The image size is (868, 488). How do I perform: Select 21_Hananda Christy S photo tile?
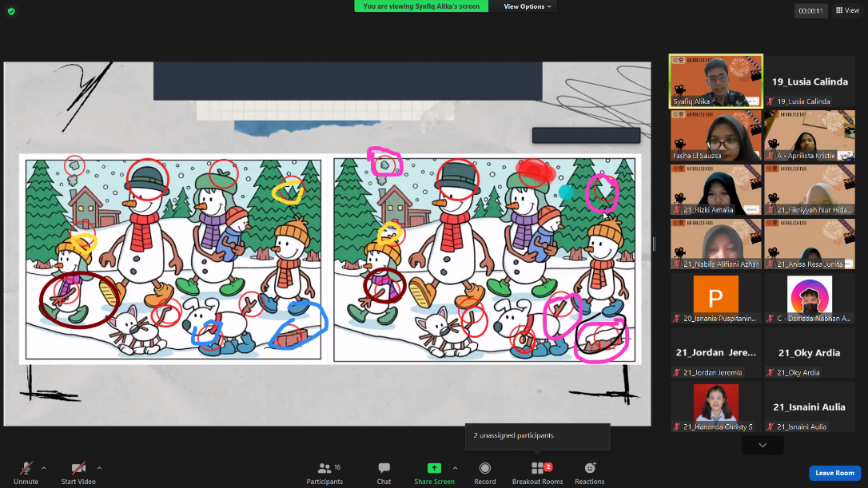pyautogui.click(x=716, y=407)
